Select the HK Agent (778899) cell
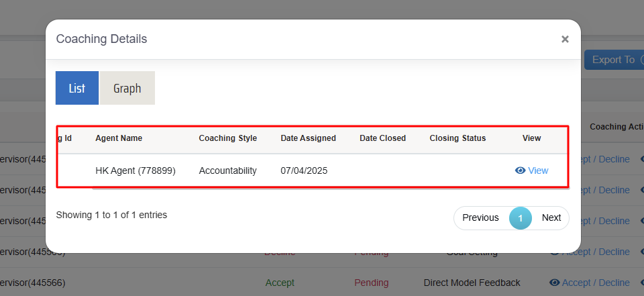The image size is (644, 296). click(x=136, y=170)
